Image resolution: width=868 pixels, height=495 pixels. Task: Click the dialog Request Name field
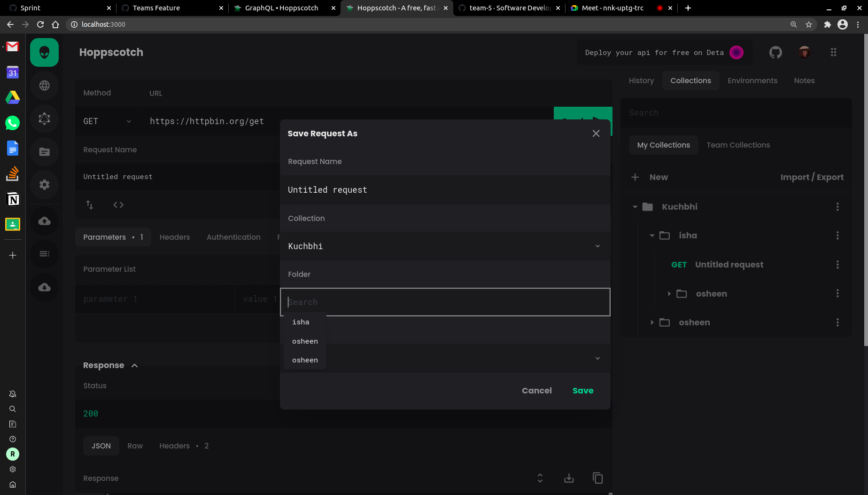click(x=445, y=190)
